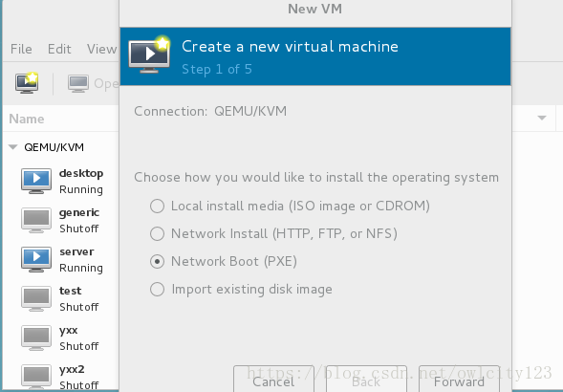Open the column header dropdown arrow
563x392 pixels.
542,118
